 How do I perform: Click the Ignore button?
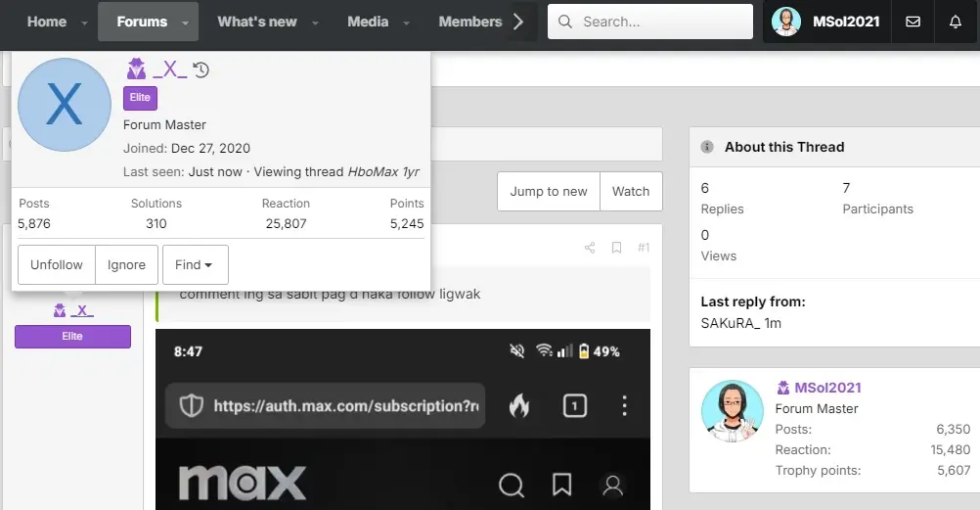tap(126, 264)
